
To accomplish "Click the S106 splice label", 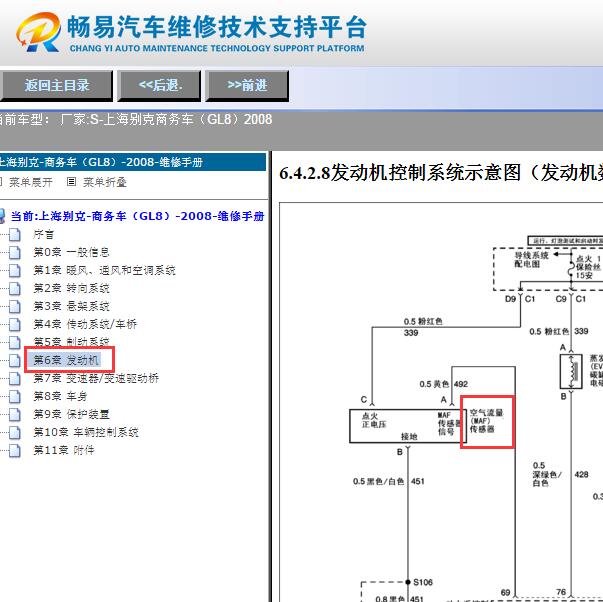I will 423,582.
